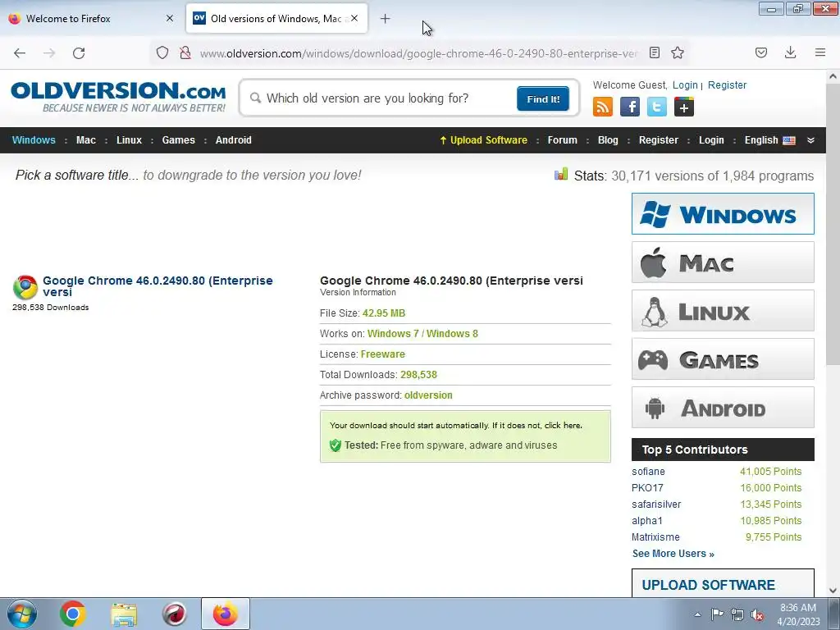Click the Games banner with gamepad

point(723,359)
